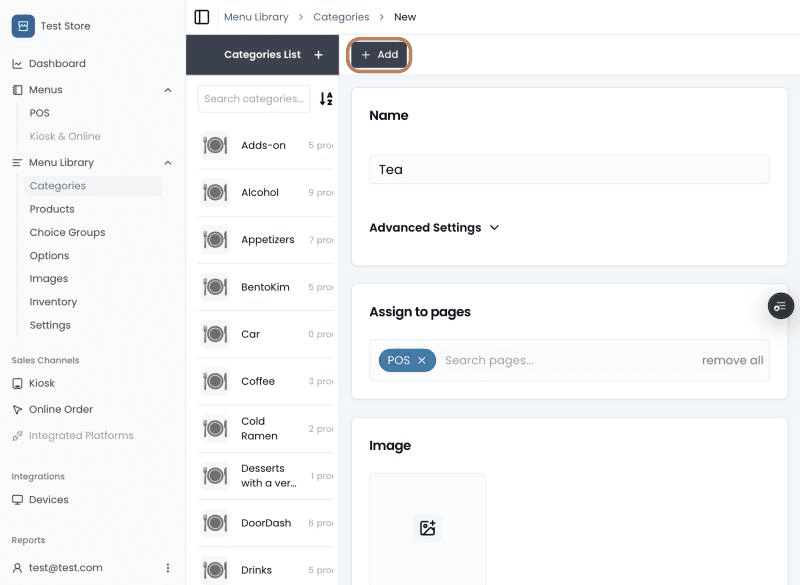Open the Images section
This screenshot has width=800, height=585.
point(49,278)
